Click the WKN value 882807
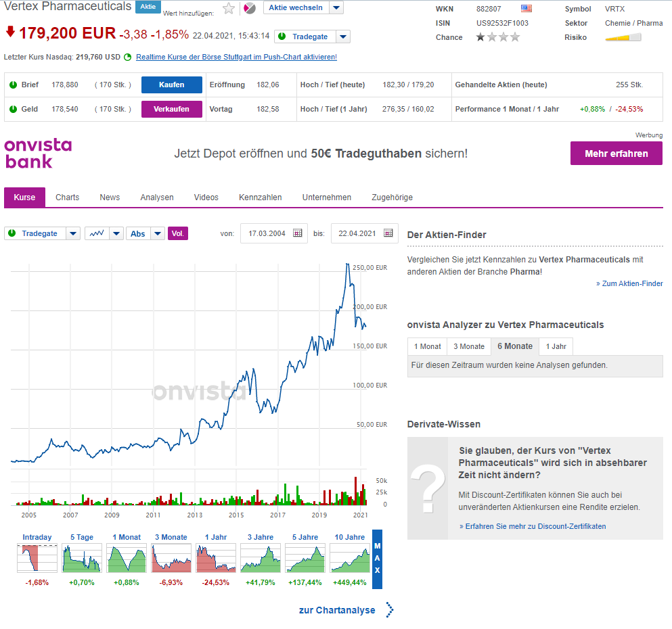The image size is (672, 629). (x=489, y=9)
